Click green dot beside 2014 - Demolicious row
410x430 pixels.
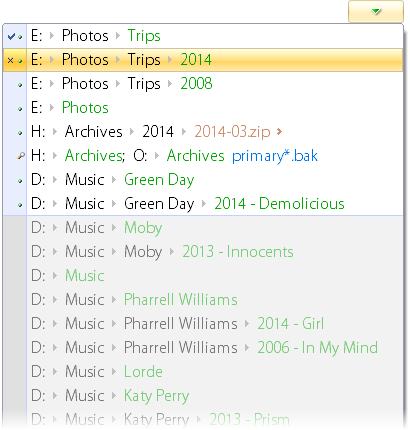click(x=20, y=205)
